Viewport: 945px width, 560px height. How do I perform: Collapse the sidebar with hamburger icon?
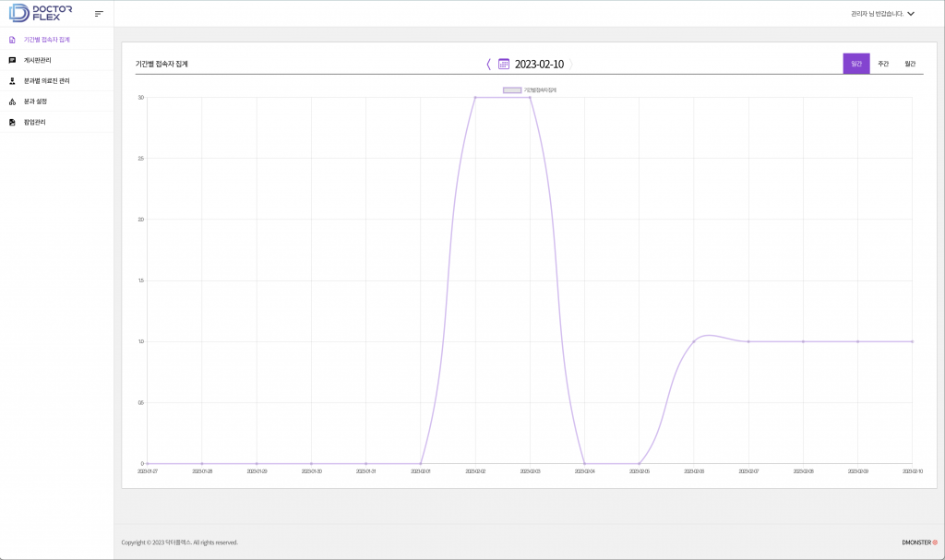tap(99, 14)
